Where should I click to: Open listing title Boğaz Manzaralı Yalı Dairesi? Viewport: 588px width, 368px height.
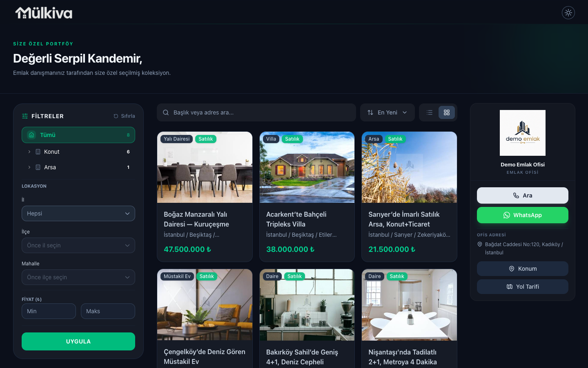(196, 219)
